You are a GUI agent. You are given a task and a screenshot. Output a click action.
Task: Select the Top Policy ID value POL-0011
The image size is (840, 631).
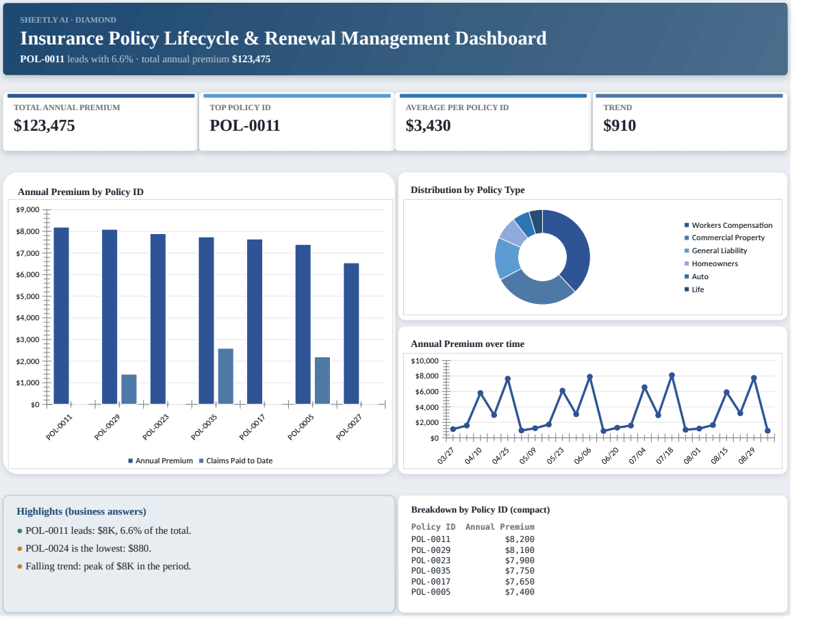pos(245,126)
